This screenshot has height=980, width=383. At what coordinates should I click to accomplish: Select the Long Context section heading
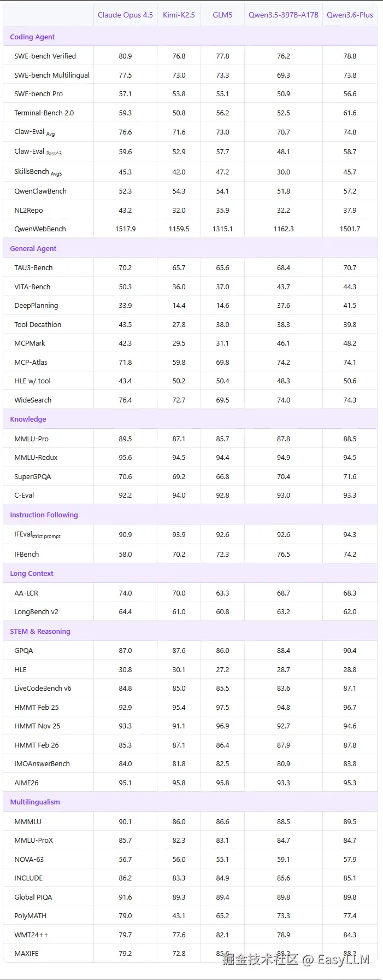32,573
